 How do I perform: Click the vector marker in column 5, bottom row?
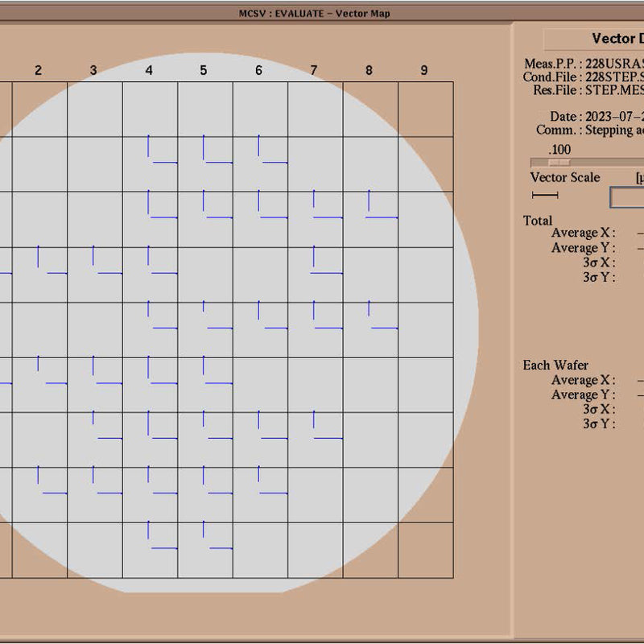click(x=217, y=535)
